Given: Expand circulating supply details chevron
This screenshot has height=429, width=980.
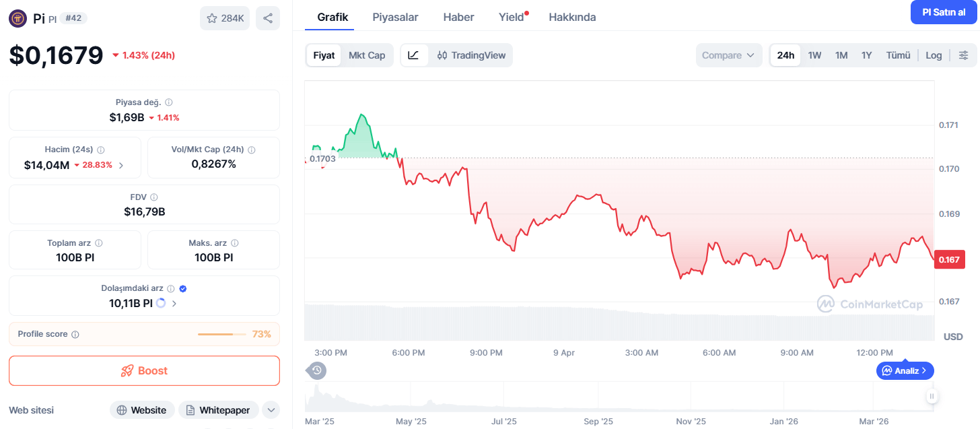Looking at the screenshot, I should 174,304.
